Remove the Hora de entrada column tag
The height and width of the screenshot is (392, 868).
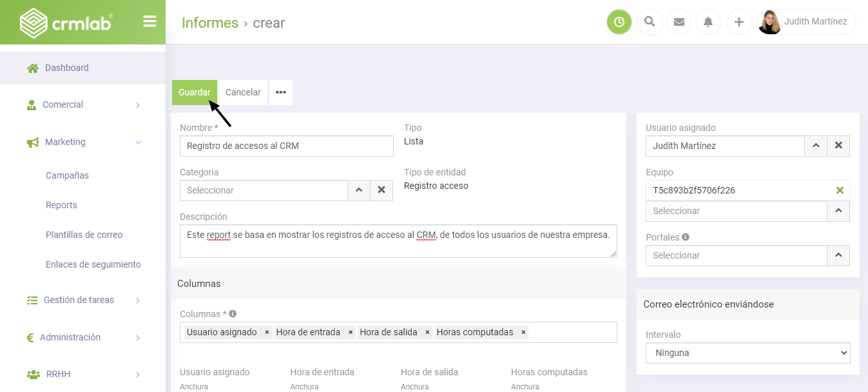351,333
